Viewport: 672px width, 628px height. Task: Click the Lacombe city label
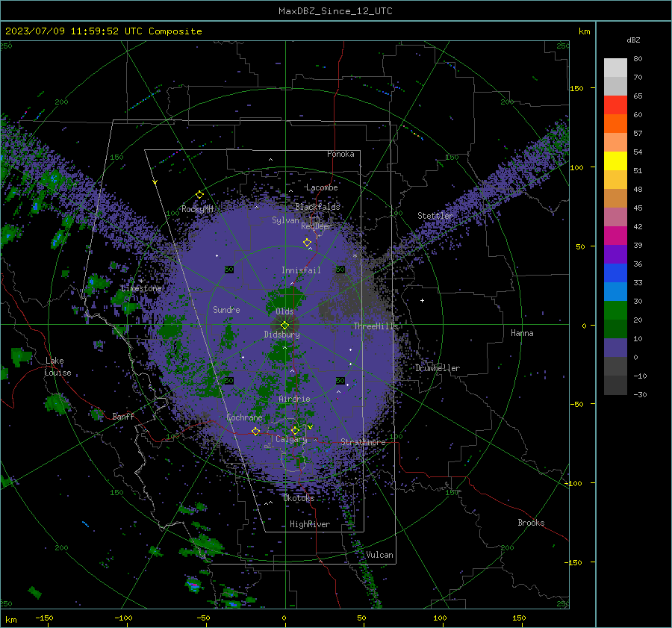click(322, 187)
